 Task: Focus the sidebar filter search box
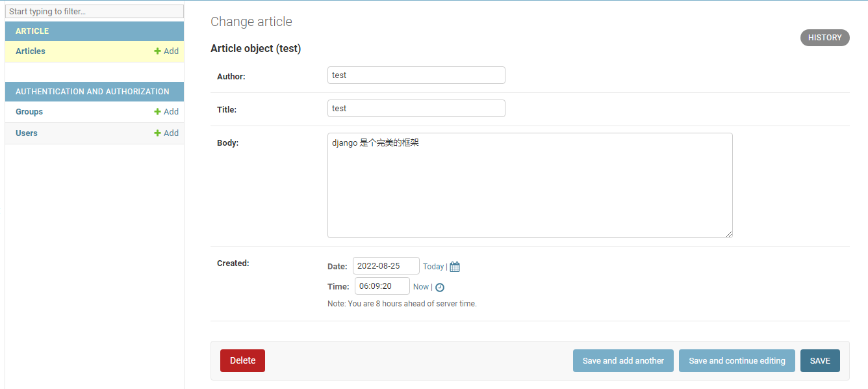point(95,12)
